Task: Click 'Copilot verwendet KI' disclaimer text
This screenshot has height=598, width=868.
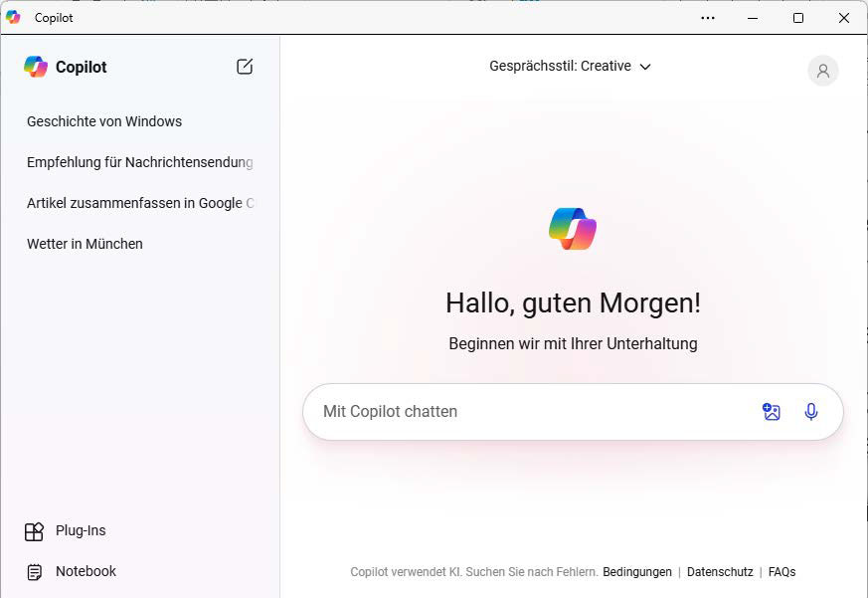Action: point(474,572)
